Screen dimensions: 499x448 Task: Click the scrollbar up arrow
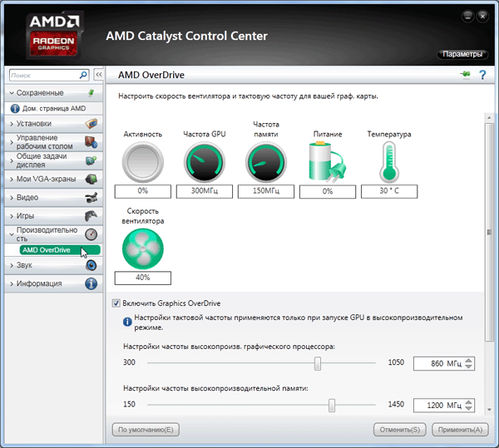tap(489, 118)
